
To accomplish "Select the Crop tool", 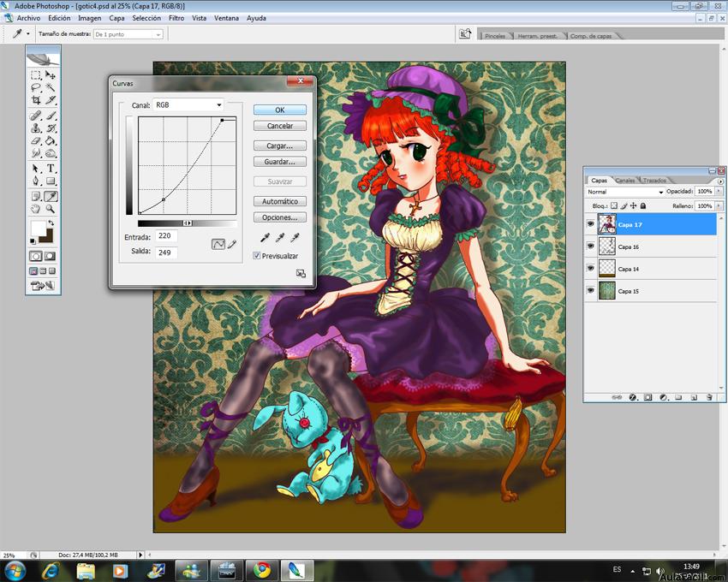I will pyautogui.click(x=36, y=100).
